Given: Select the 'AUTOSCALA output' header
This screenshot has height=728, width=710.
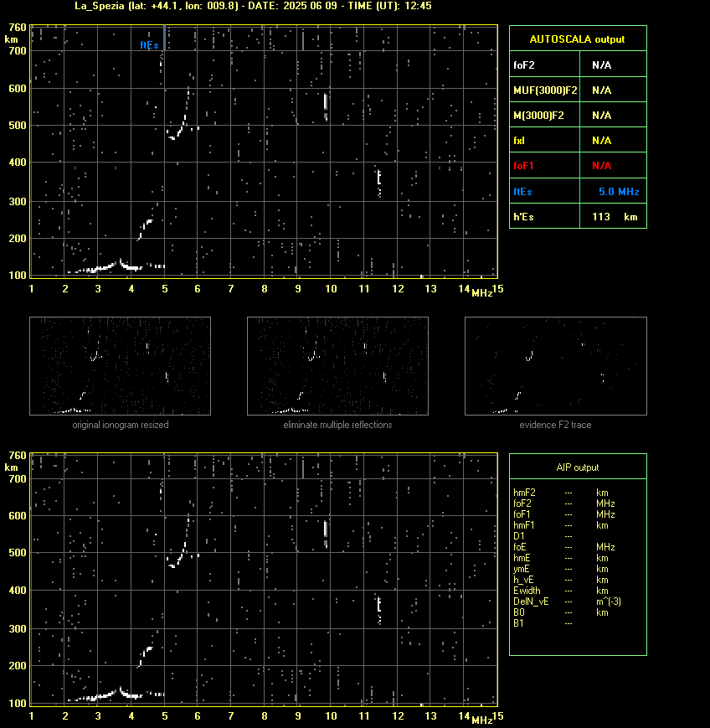Looking at the screenshot, I should (577, 39).
